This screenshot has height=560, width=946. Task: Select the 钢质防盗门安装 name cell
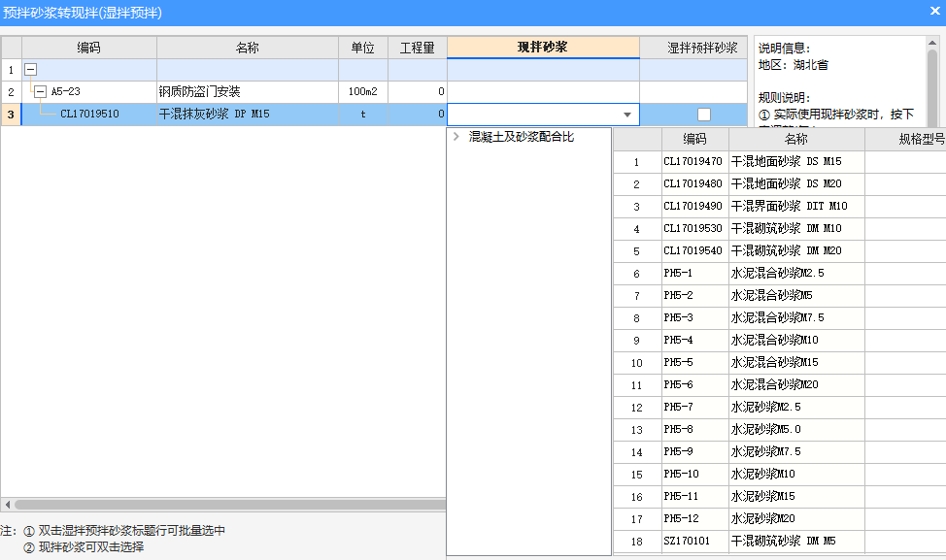[248, 91]
